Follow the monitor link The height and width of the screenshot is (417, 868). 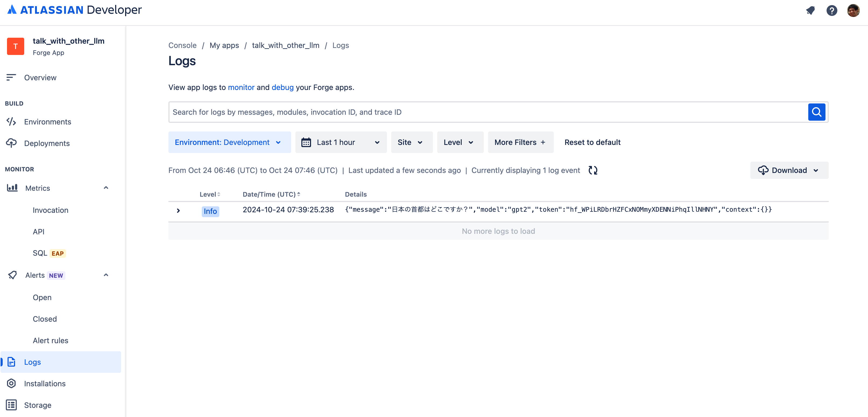point(241,87)
